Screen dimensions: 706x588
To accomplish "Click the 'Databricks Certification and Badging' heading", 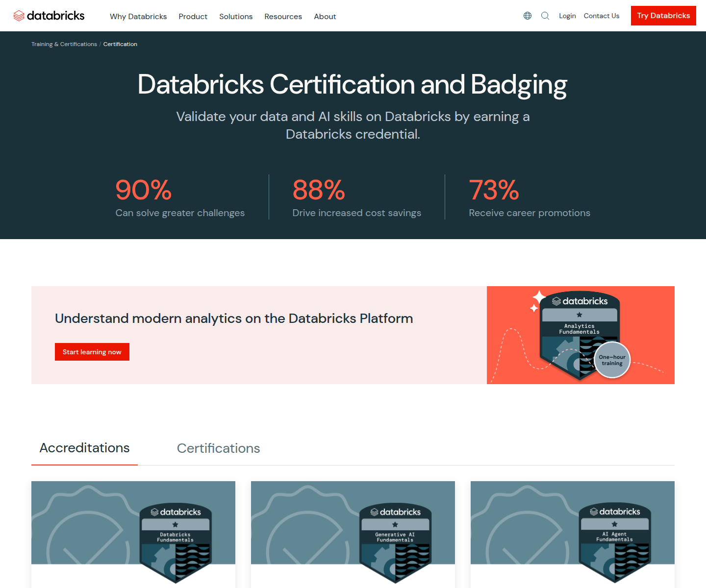I will [353, 85].
